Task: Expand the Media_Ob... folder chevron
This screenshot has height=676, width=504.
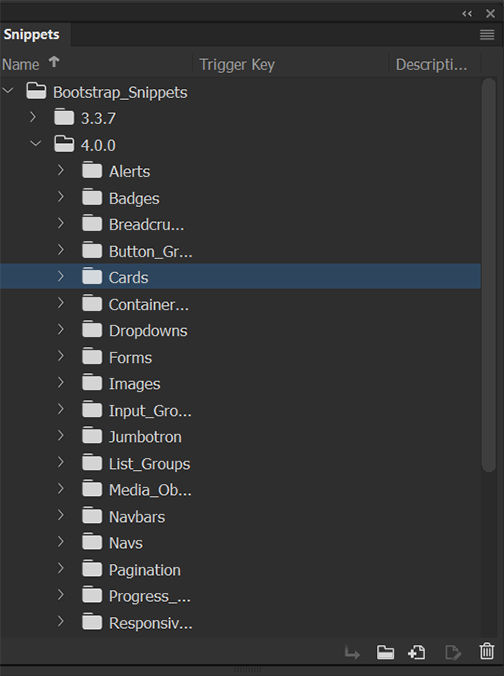Action: pos(61,488)
